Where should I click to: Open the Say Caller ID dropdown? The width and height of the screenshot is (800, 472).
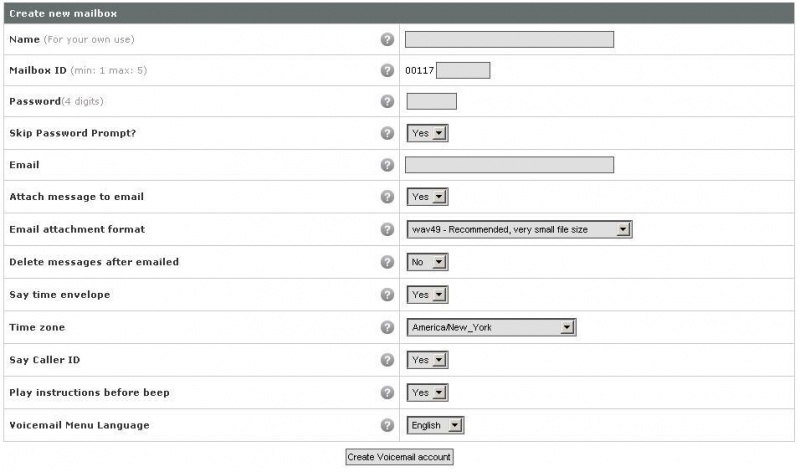pos(428,360)
